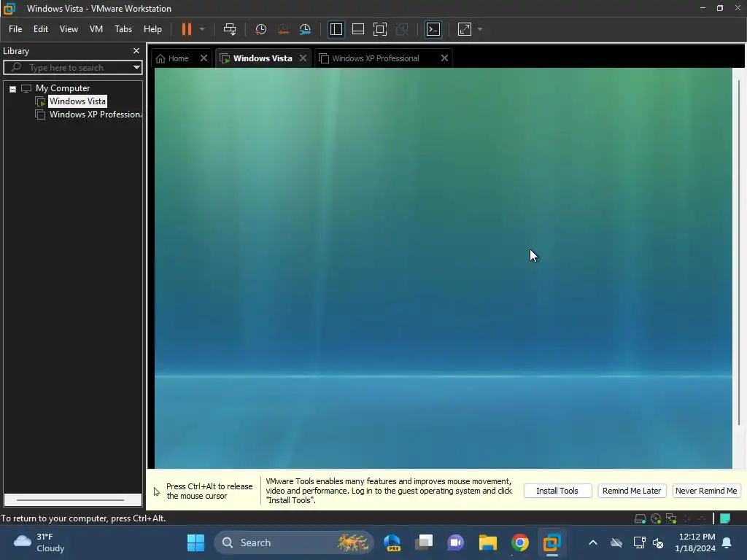The height and width of the screenshot is (560, 747).
Task: Select Windows XP Professional in the library
Action: [x=95, y=114]
